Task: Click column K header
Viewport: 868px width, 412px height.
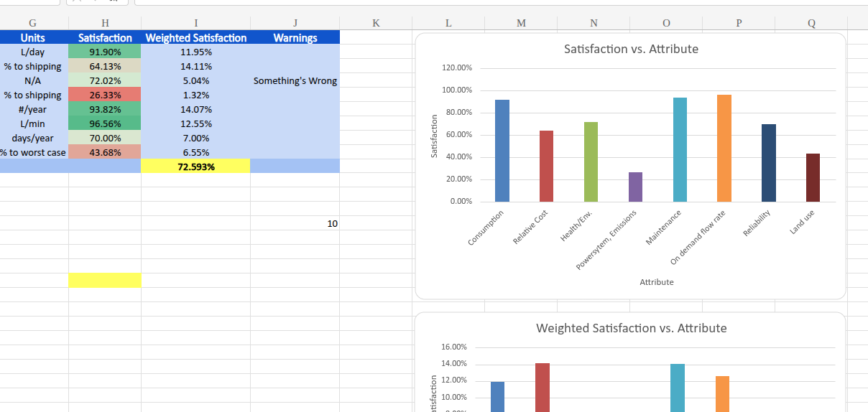Action: click(376, 23)
